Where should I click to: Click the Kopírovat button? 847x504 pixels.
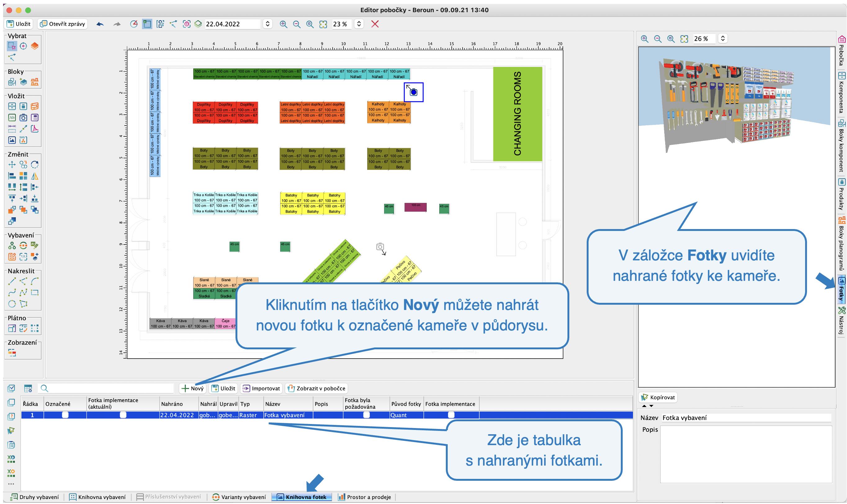click(x=658, y=397)
